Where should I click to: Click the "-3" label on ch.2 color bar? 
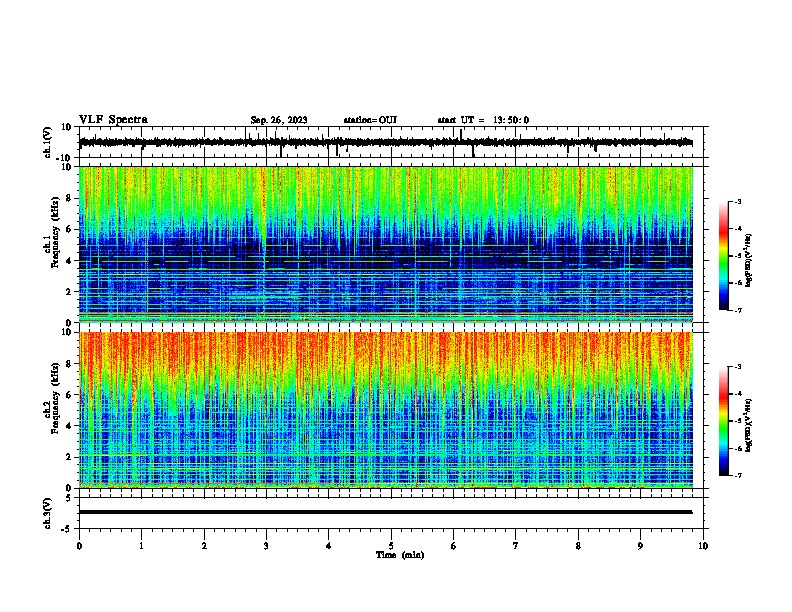(737, 367)
